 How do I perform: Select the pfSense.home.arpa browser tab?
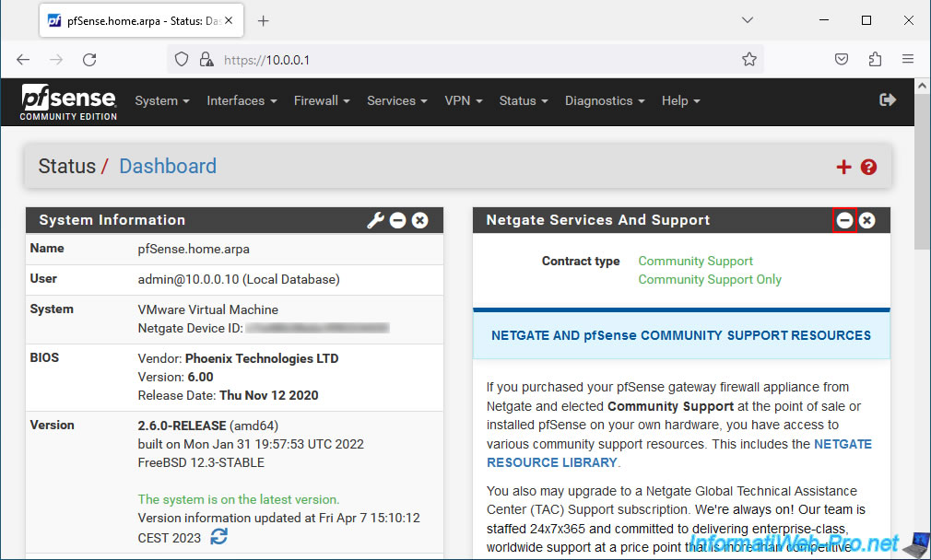141,21
